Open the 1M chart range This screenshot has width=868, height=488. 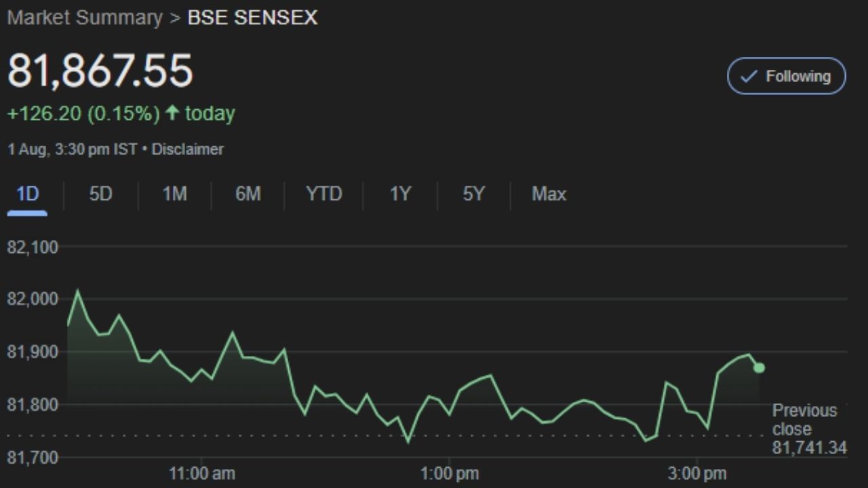[x=174, y=195]
